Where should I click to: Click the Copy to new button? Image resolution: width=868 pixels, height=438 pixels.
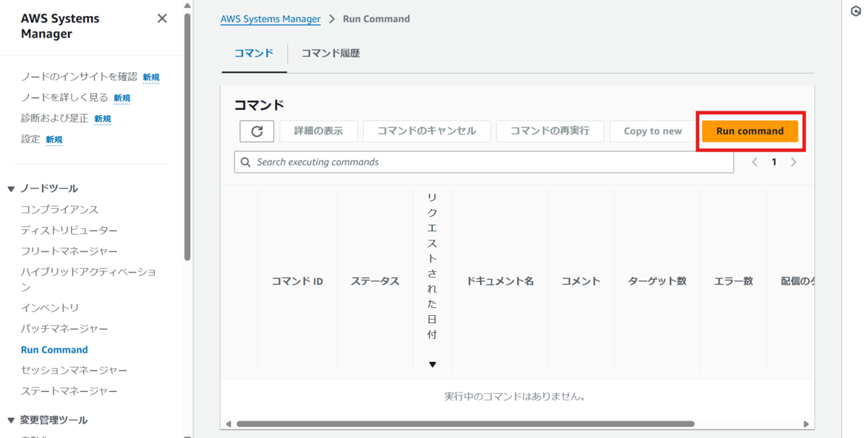652,131
